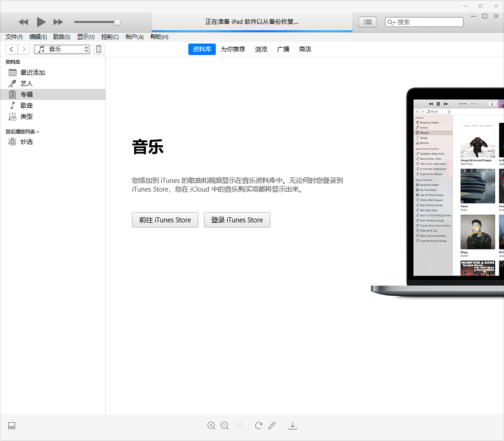Open the 文件(F) menu
Screen dimensions: 504x441
pos(14,37)
